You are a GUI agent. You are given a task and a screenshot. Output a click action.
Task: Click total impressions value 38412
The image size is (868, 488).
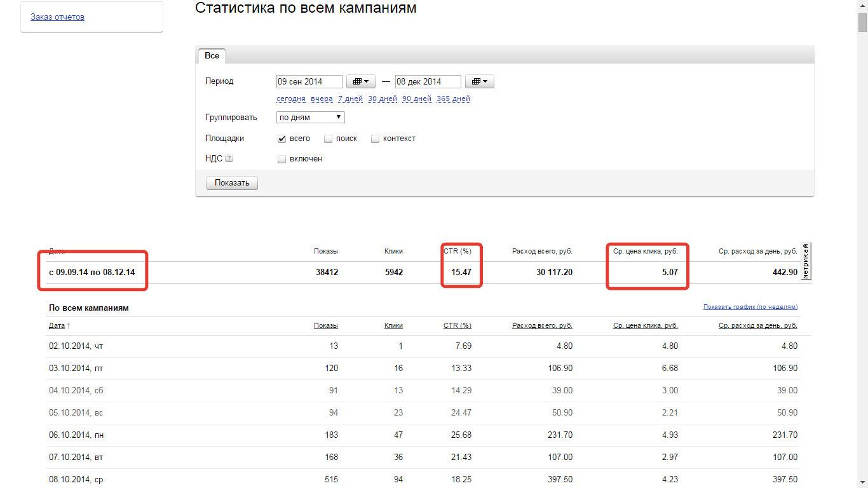click(x=326, y=272)
